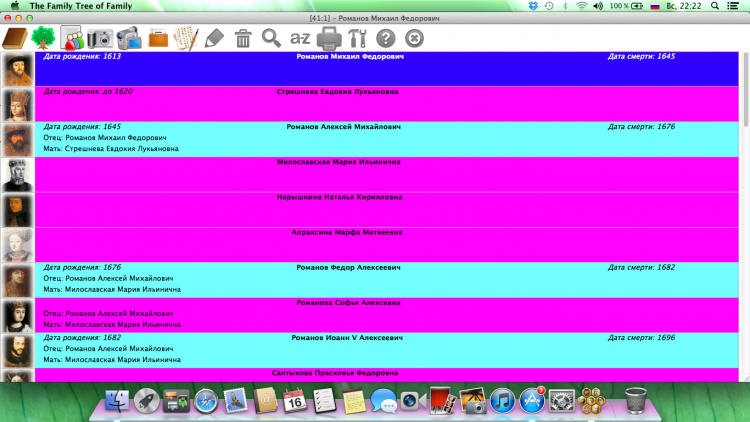This screenshot has width=750, height=422.
Task: Select the name Стрешнева Евдокия Лукьяновна
Action: pyautogui.click(x=337, y=91)
